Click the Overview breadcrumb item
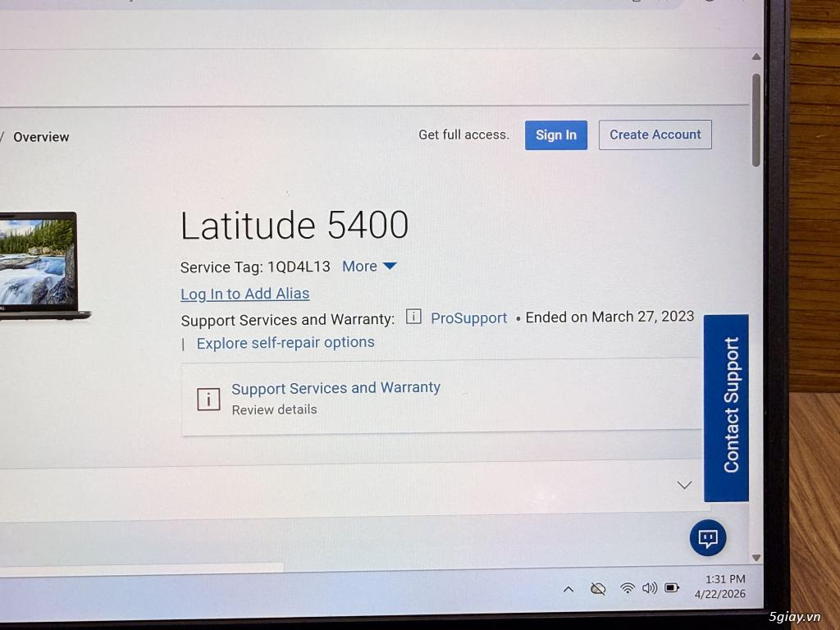840x630 pixels. click(x=41, y=137)
